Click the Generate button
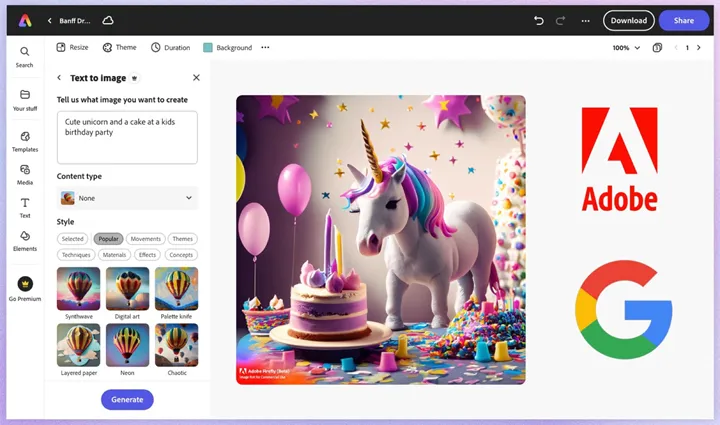 pos(127,399)
